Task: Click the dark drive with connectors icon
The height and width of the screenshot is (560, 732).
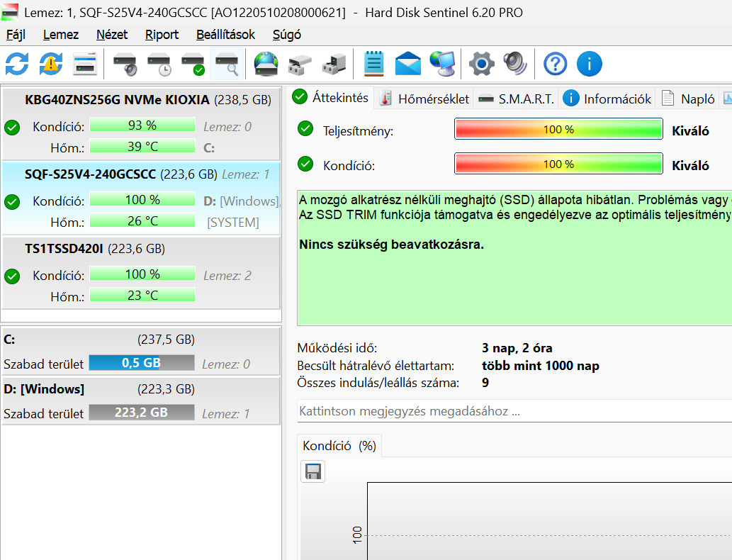Action: [334, 65]
